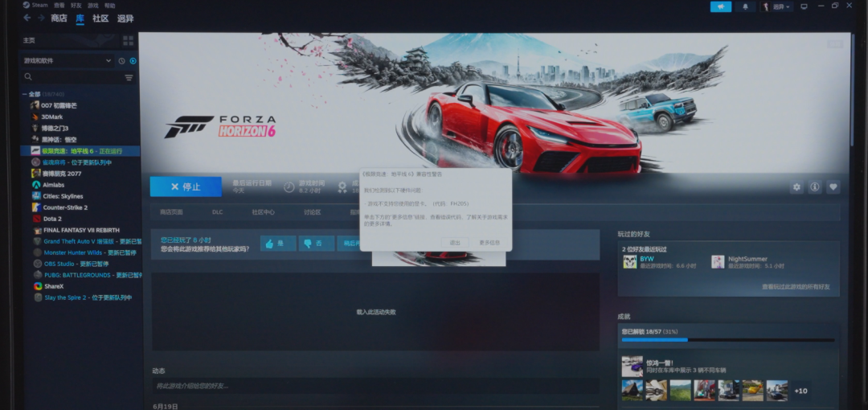This screenshot has height=410, width=868.
Task: Open the 社区中心 game tab
Action: point(264,212)
